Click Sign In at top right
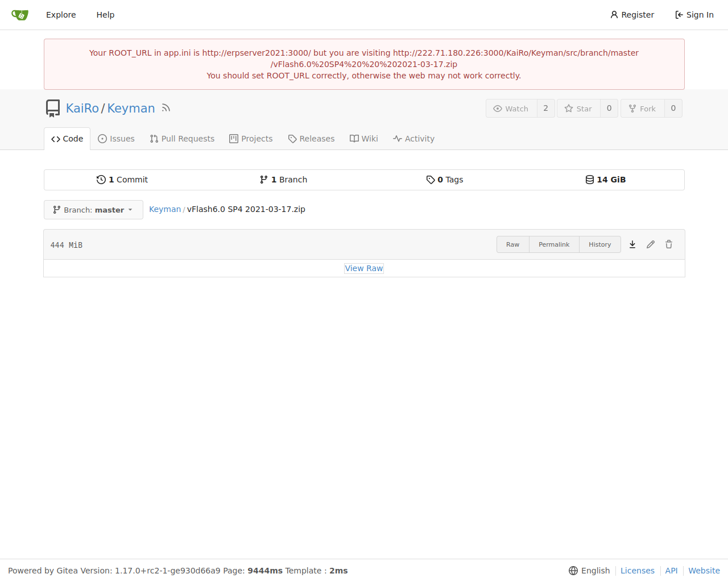 point(694,15)
